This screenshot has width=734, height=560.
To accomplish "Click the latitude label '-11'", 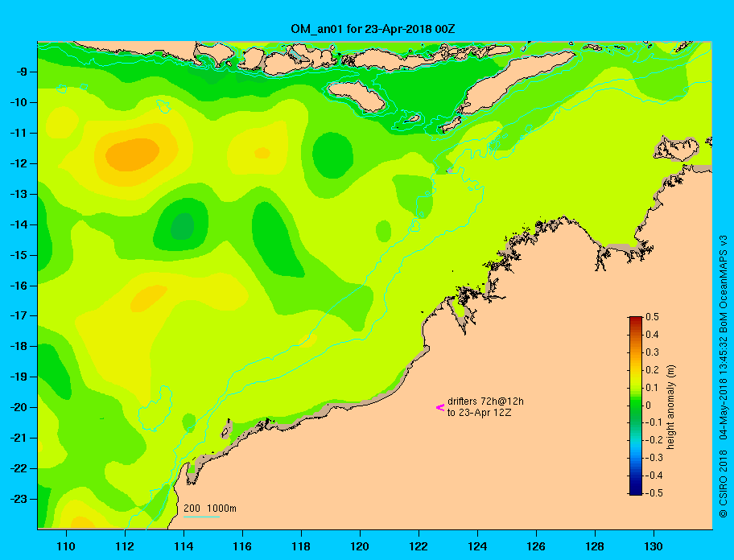I will point(19,133).
